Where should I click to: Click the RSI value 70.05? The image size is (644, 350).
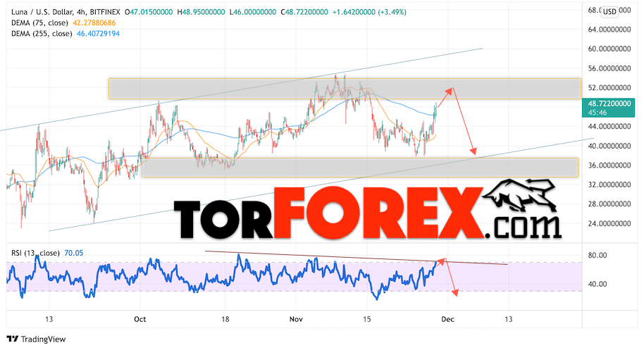pos(73,253)
